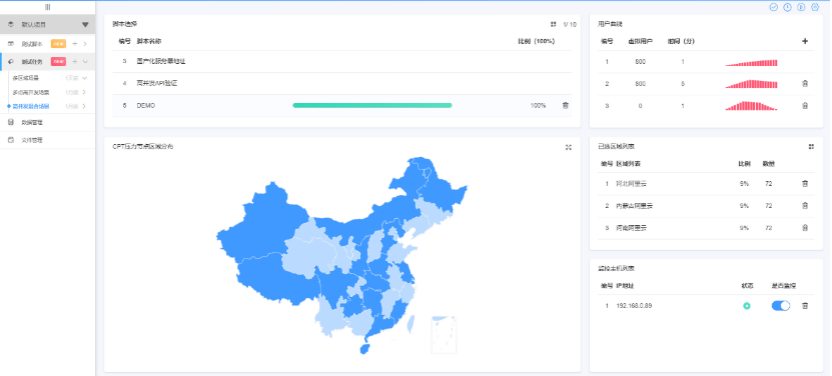Delete the DEMO script row via trash icon
Viewport: 832px width, 376px height.
point(565,106)
